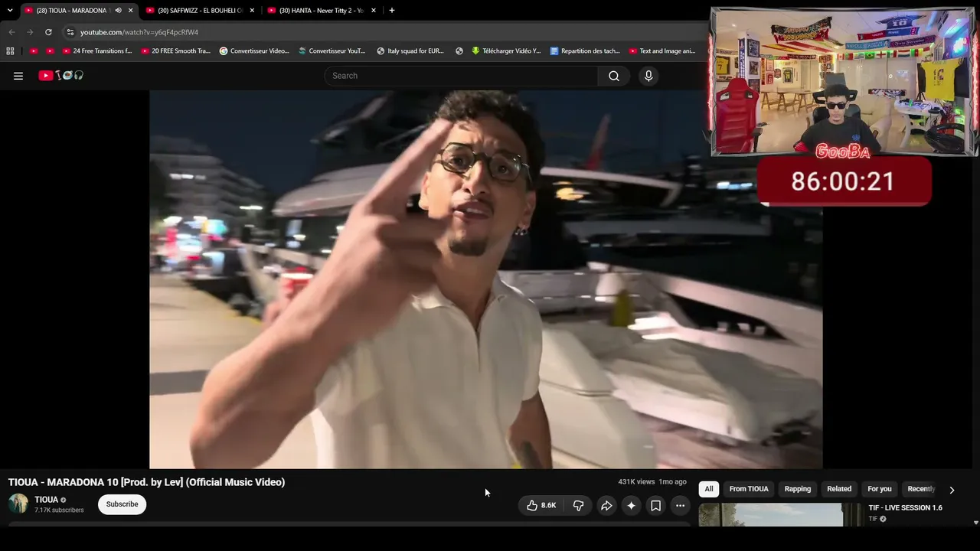Select the For you filter chip
The image size is (980, 551).
point(880,489)
